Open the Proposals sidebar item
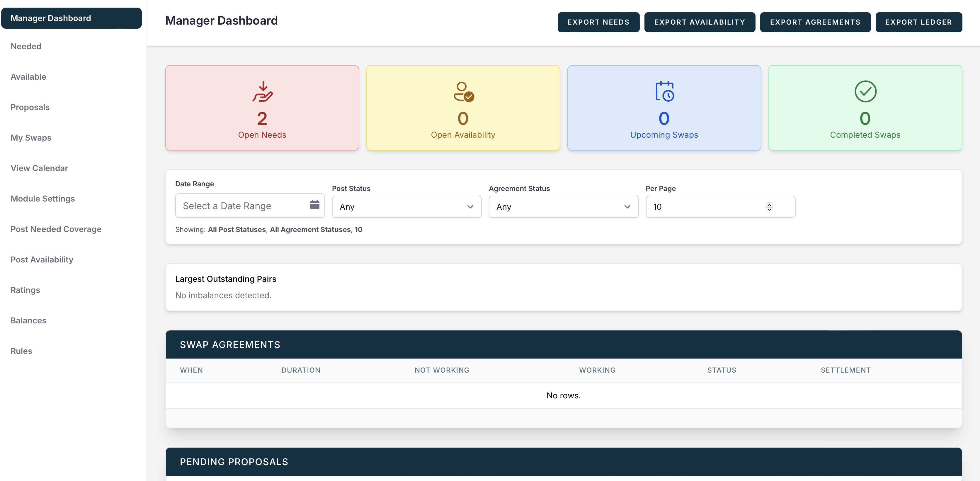This screenshot has height=481, width=980. 30,107
